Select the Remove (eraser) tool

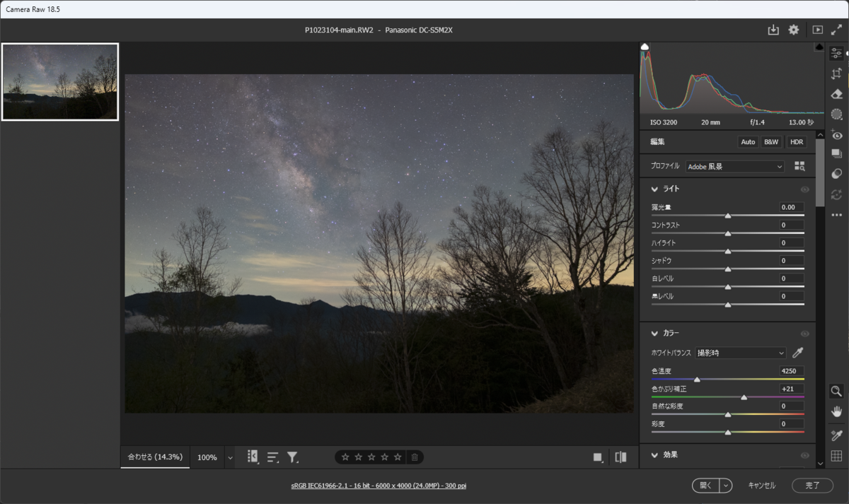pos(836,94)
